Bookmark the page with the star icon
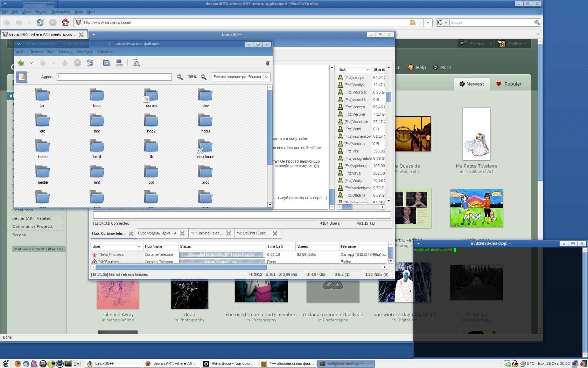The height and width of the screenshot is (368, 588). coord(420,22)
